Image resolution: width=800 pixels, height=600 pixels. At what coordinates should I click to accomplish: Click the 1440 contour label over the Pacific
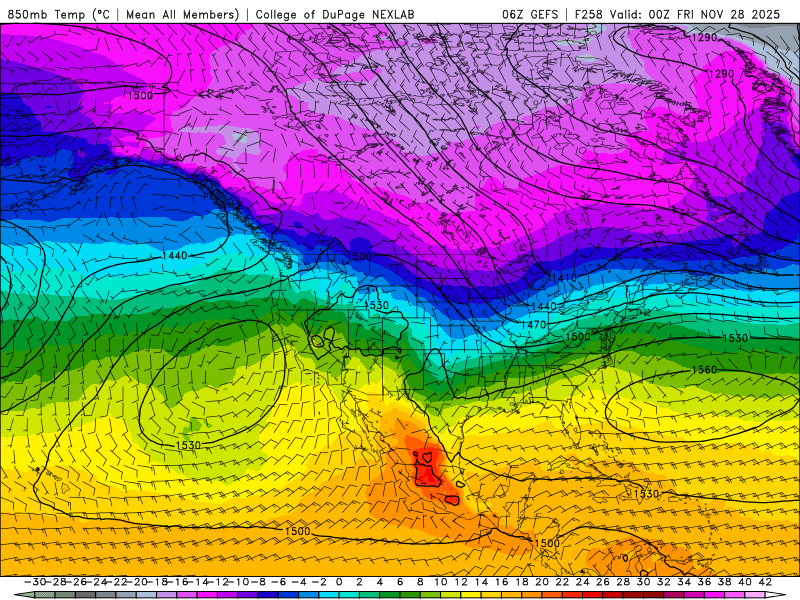coord(175,256)
